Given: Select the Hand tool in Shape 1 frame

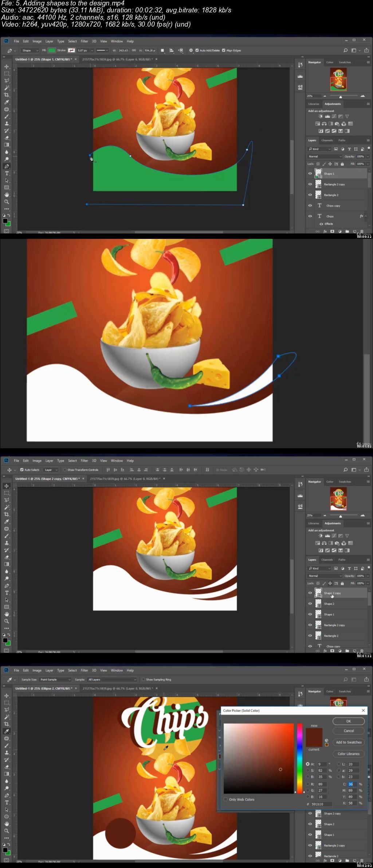Looking at the screenshot, I should click(x=7, y=195).
